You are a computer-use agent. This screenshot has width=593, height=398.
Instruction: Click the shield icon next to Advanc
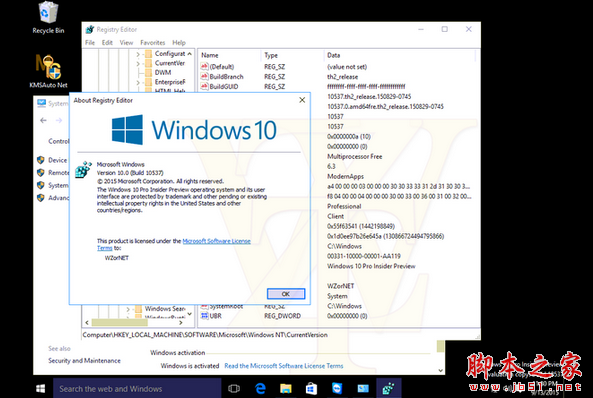pyautogui.click(x=41, y=198)
